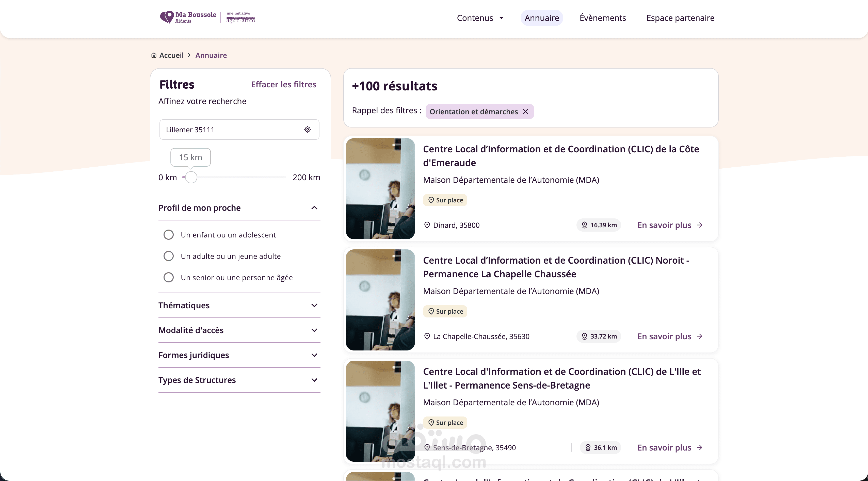
Task: Collapse the Profil de mon proche section
Action: tap(239, 208)
